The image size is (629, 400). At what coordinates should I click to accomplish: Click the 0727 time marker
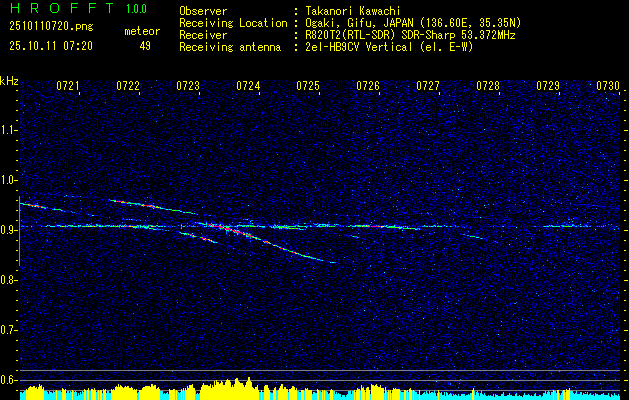(x=428, y=86)
